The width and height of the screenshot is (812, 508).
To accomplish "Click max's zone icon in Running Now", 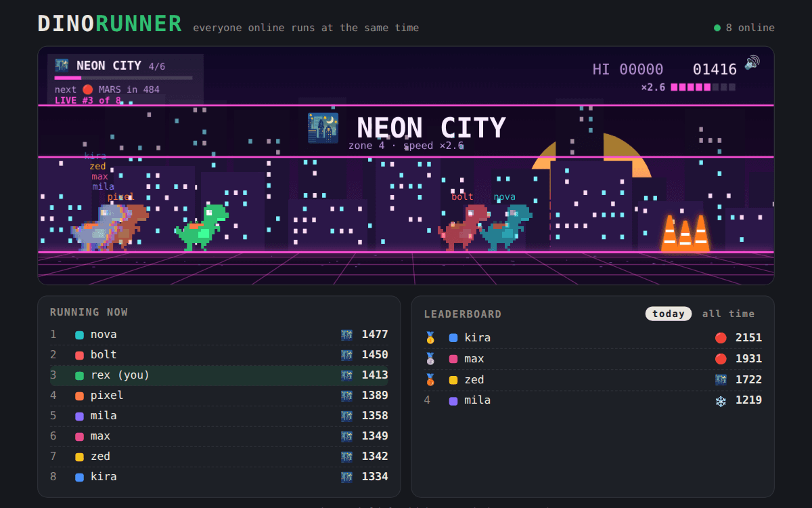I will (x=347, y=436).
